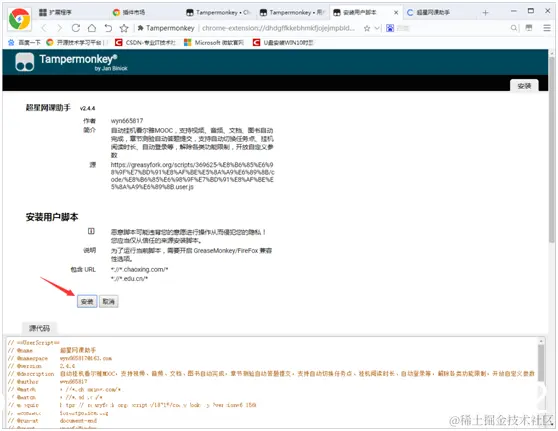
Task: Click the search input next to Baidu icon
Action: 452,28
